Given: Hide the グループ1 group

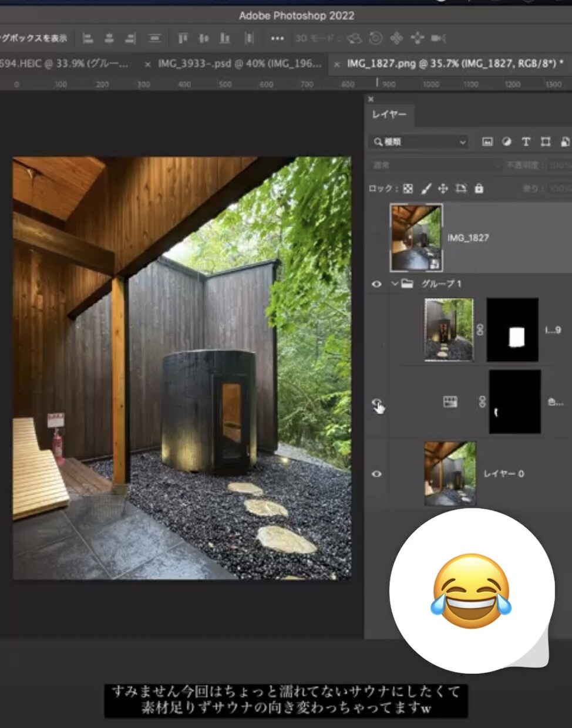Looking at the screenshot, I should [x=376, y=284].
